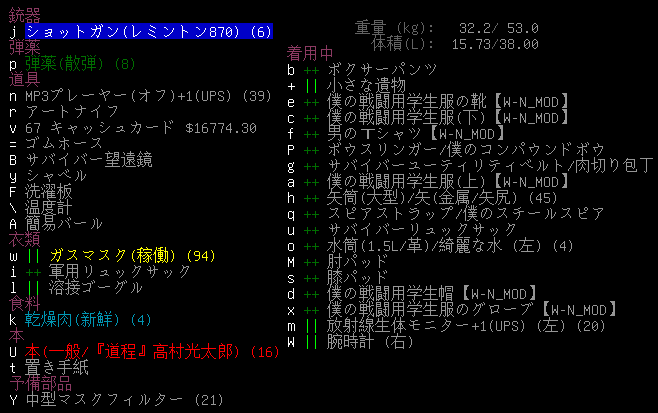Click the ++ marker beside 軍用リュックサック
The width and height of the screenshot is (658, 413).
(35, 272)
